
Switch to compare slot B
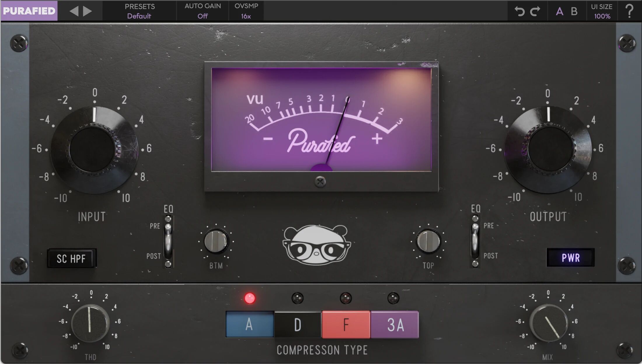(x=573, y=11)
